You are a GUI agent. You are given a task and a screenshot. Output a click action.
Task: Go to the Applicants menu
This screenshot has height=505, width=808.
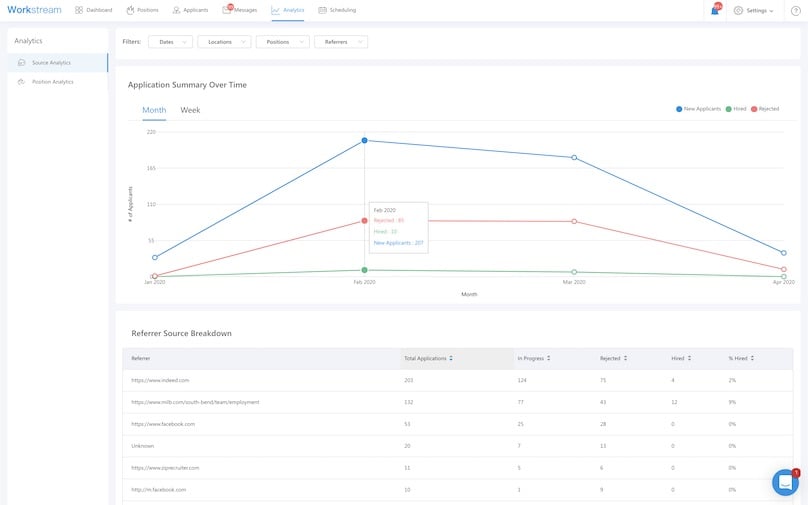[x=190, y=10]
